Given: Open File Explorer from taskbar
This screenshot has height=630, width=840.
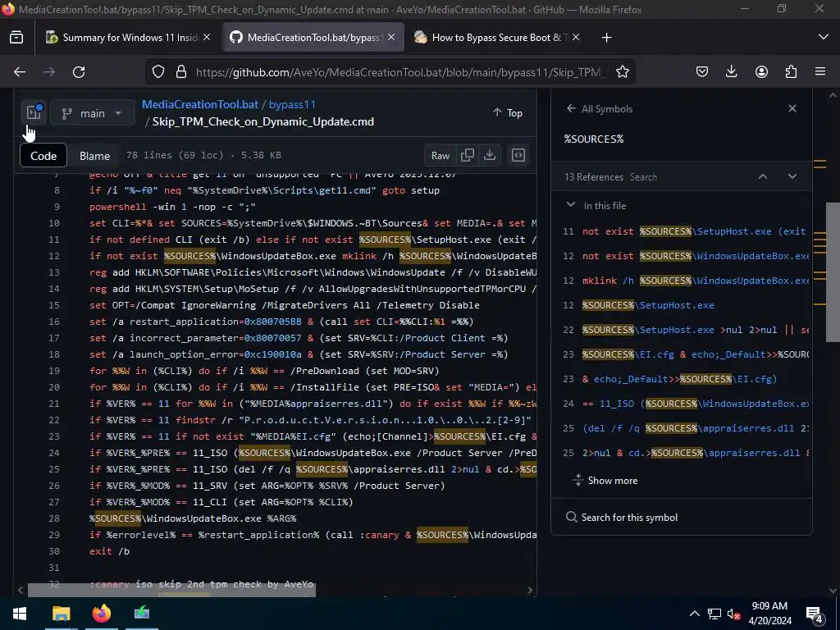Looking at the screenshot, I should (x=61, y=614).
